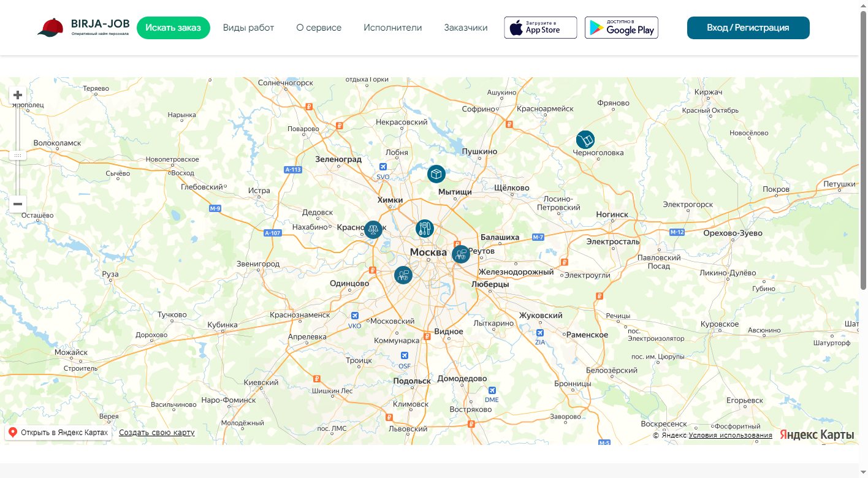
Task: Click the Подольск city label
Action: [412, 381]
